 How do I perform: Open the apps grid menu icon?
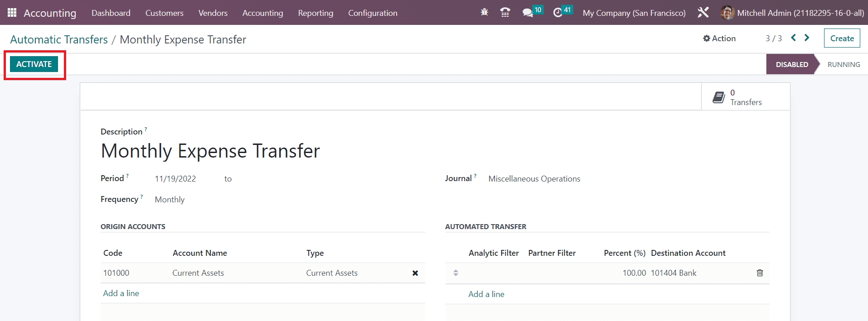(12, 13)
